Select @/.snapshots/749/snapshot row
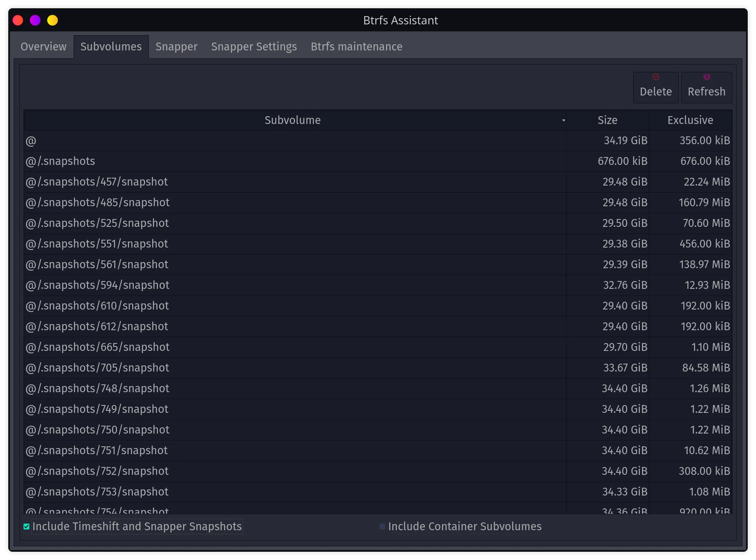 (x=378, y=410)
